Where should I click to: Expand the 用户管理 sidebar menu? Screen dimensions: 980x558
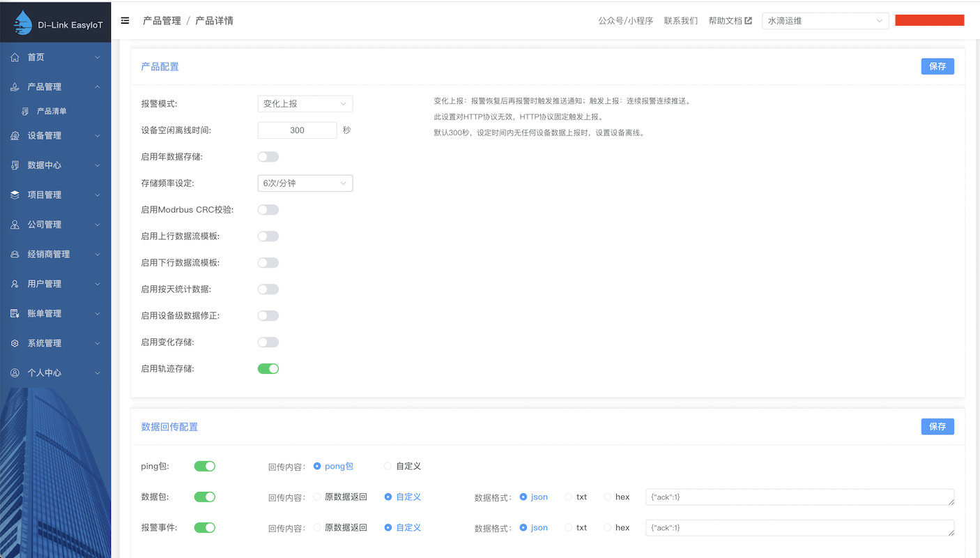pyautogui.click(x=55, y=284)
